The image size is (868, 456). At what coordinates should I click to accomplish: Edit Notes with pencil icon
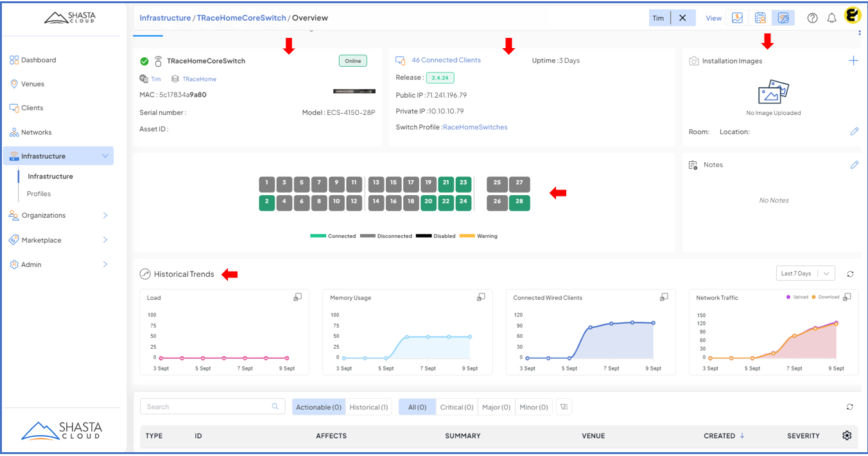855,164
